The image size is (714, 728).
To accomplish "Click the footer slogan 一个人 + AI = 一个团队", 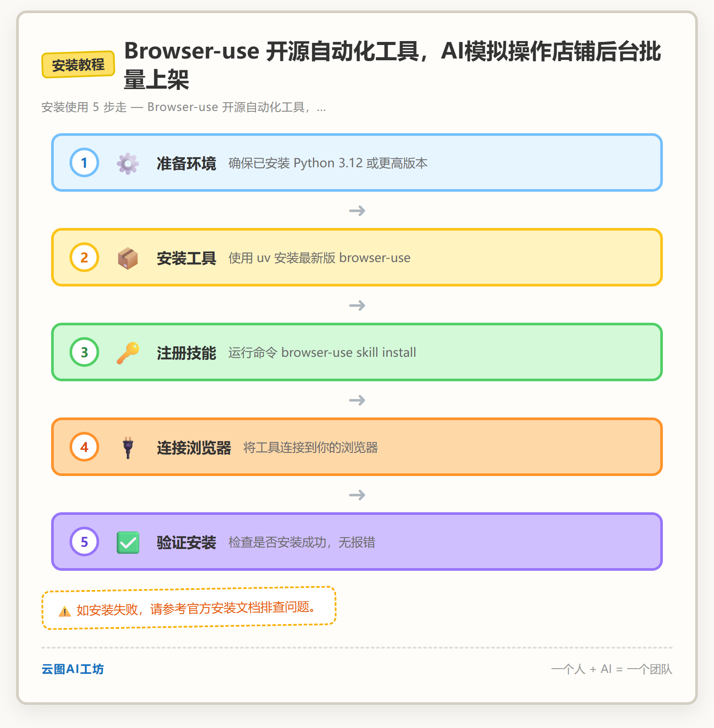I will [611, 669].
